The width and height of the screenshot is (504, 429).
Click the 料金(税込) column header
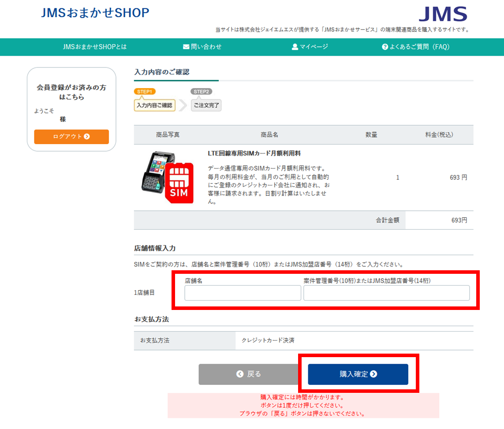click(439, 135)
